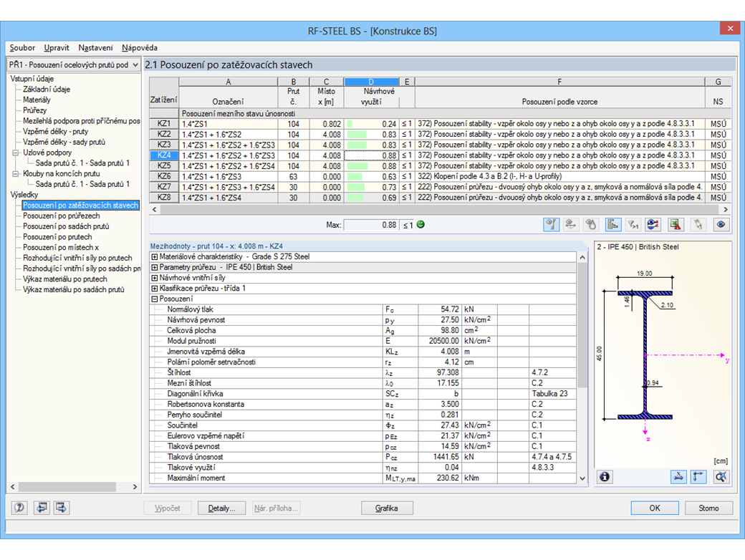Open the Nastavení menu
The width and height of the screenshot is (745, 560).
pyautogui.click(x=95, y=48)
